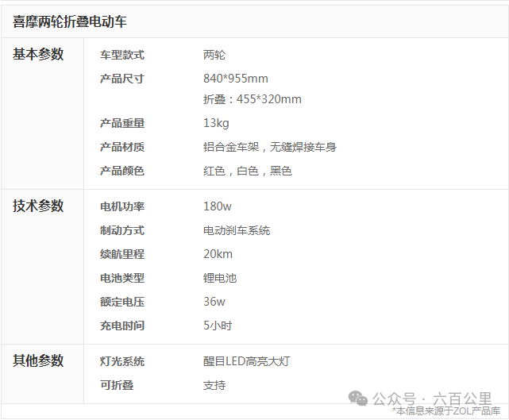The image size is (509, 420).
Task: Select the title 喜摩两轮折叠电动车
Action: [70, 21]
